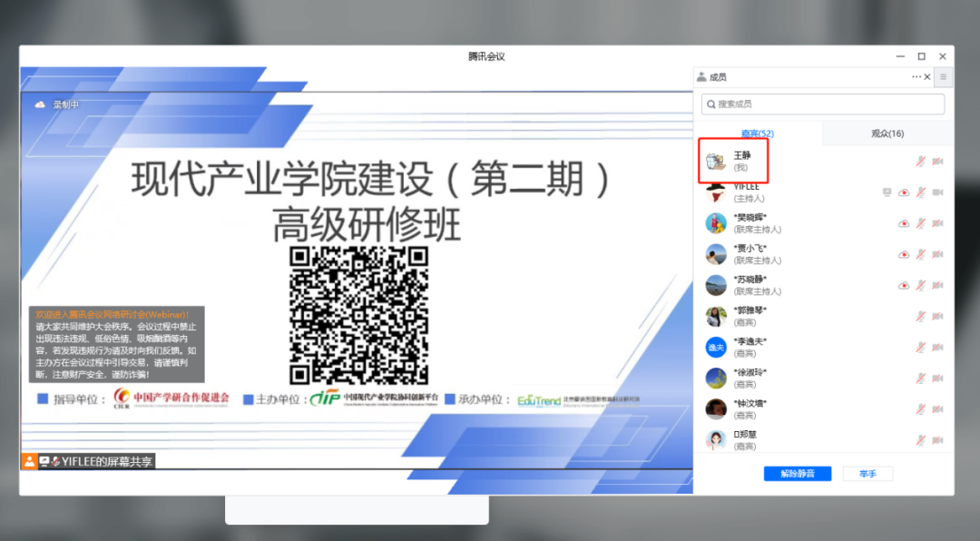This screenshot has width=980, height=541.
Task: Switch to the 嘉宾(52) tab
Action: [x=758, y=133]
